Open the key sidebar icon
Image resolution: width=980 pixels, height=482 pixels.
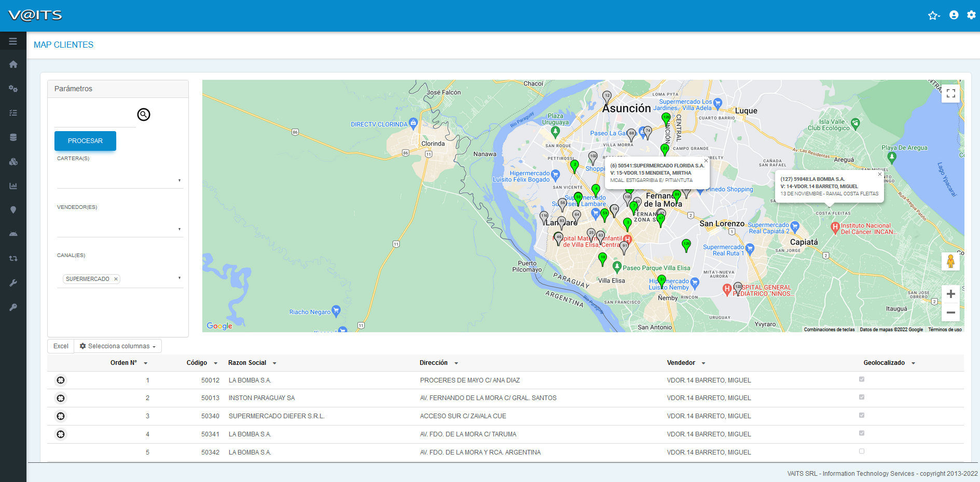coord(13,307)
